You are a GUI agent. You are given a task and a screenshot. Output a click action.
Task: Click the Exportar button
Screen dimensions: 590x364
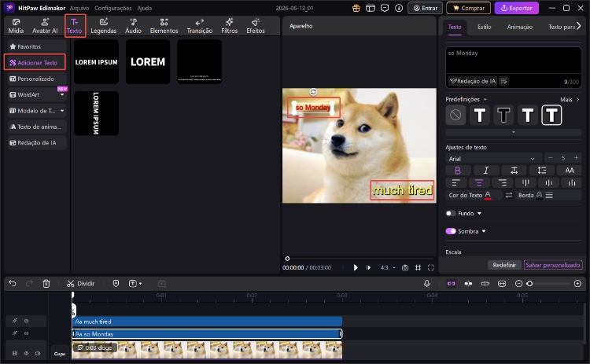(516, 8)
